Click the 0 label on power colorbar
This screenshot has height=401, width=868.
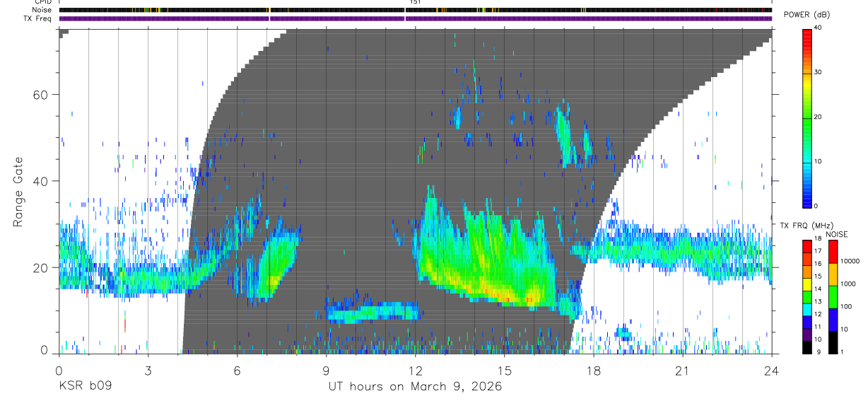pos(816,206)
